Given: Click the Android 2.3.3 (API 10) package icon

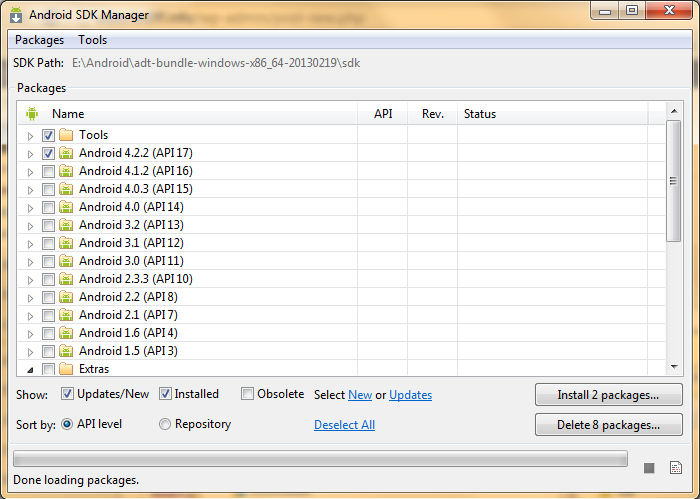Looking at the screenshot, I should (66, 279).
